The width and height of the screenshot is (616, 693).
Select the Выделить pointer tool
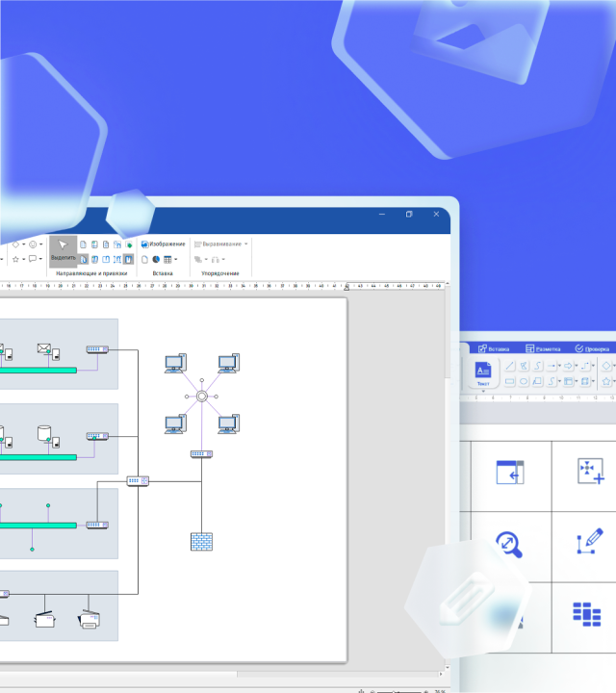pos(63,250)
